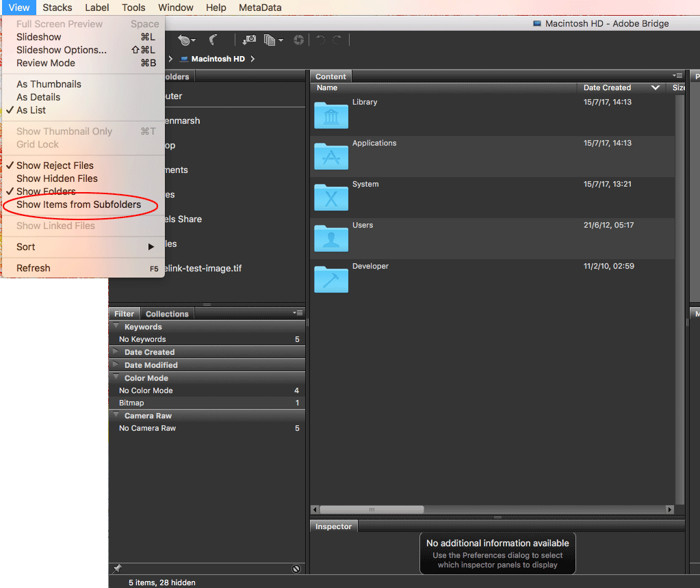The width and height of the screenshot is (700, 588).
Task: Enable Show Items from Subfolders
Action: tap(83, 204)
